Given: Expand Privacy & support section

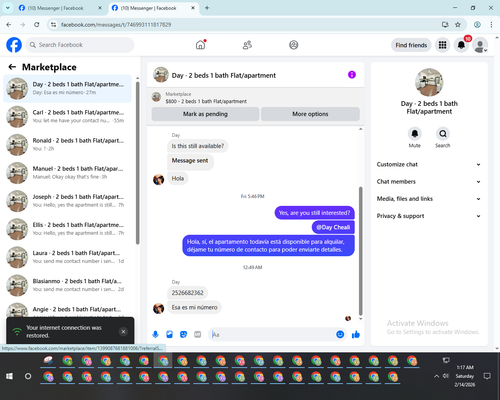Looking at the screenshot, I should tap(429, 216).
